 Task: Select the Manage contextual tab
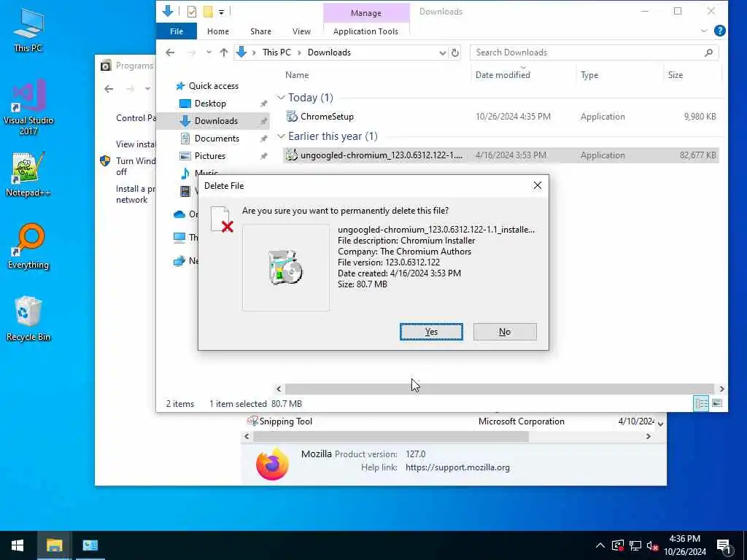click(366, 13)
